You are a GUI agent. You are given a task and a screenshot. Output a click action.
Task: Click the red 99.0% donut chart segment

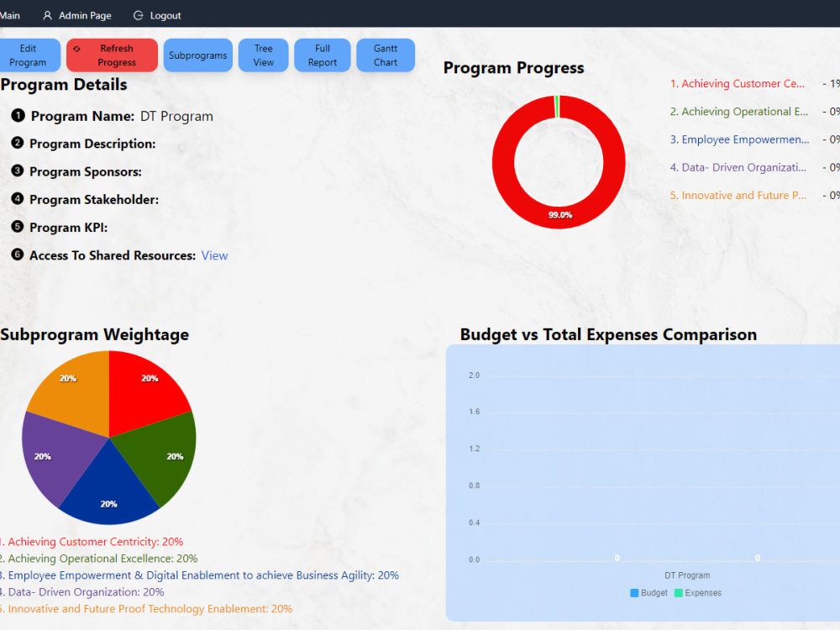click(x=559, y=217)
